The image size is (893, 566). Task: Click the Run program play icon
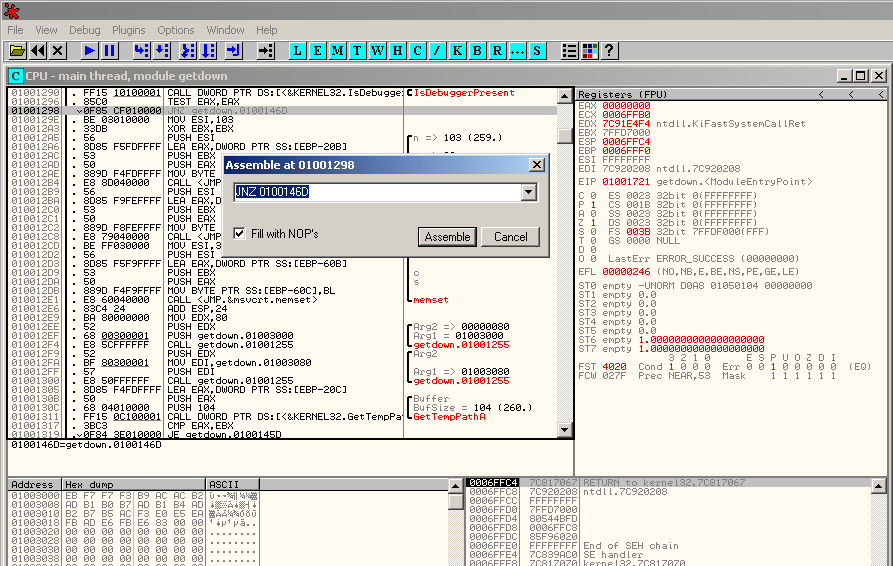click(89, 50)
